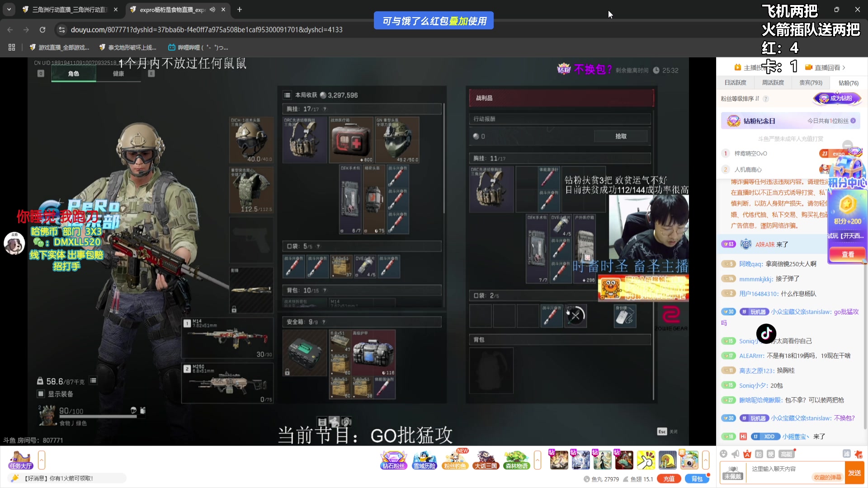Reload the browser page
This screenshot has height=488, width=868.
pyautogui.click(x=42, y=30)
